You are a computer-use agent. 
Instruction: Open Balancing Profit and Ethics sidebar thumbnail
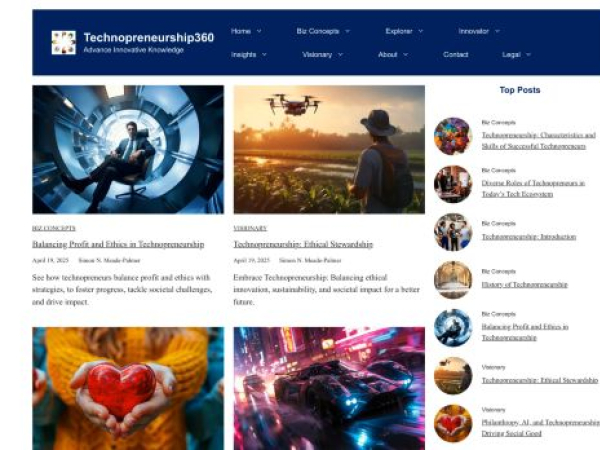[453, 328]
